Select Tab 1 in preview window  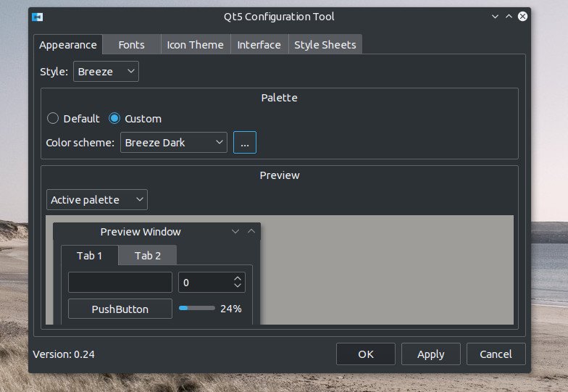click(90, 255)
